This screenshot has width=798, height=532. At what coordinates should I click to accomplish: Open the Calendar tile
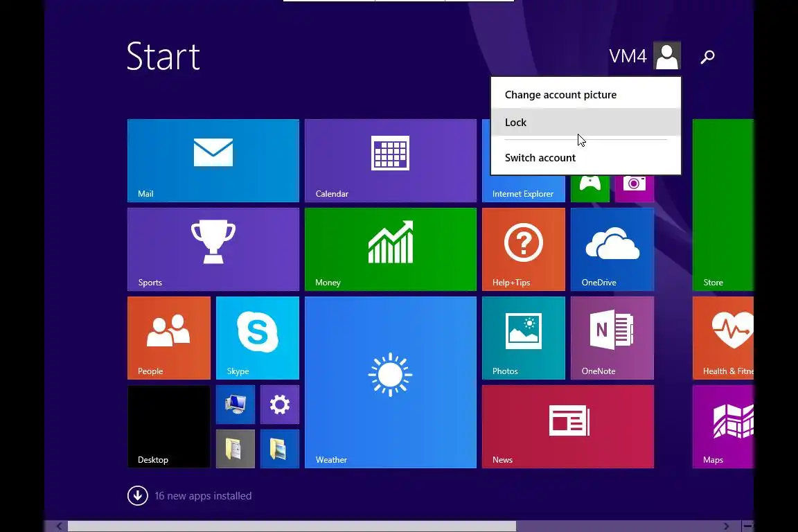pos(391,161)
